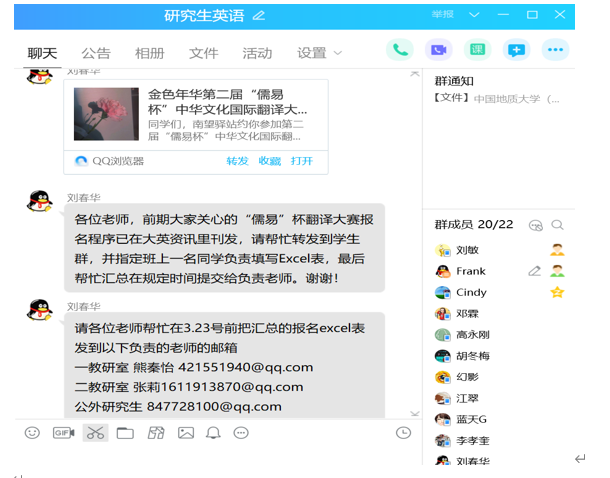Switch to the 相册 tab
This screenshot has width=610, height=478.
click(150, 53)
